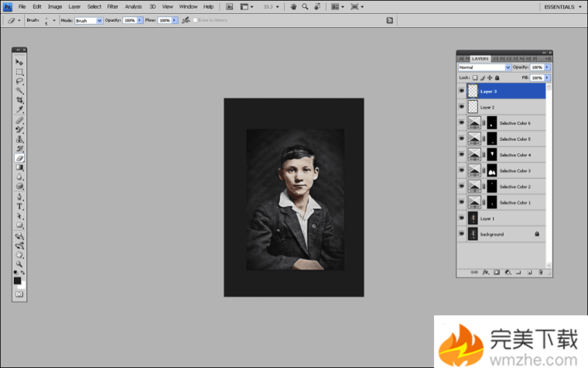The height and width of the screenshot is (368, 588).
Task: Select the Rectangular Marquee tool
Action: point(20,71)
